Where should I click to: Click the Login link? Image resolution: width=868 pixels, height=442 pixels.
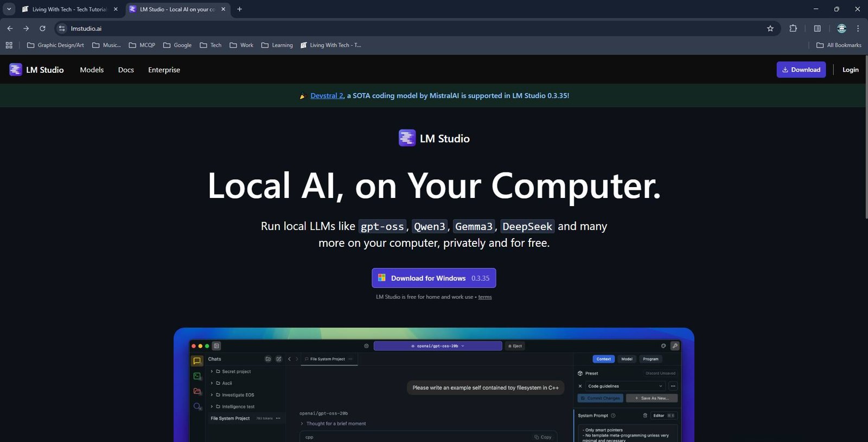pyautogui.click(x=850, y=69)
